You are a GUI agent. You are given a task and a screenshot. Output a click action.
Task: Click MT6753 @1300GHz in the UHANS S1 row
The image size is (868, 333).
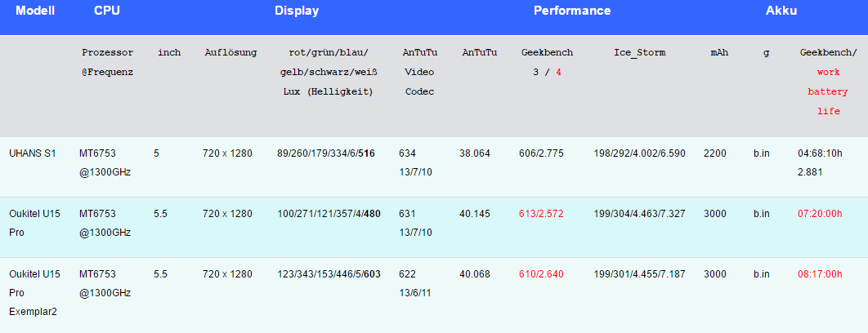pos(105,162)
